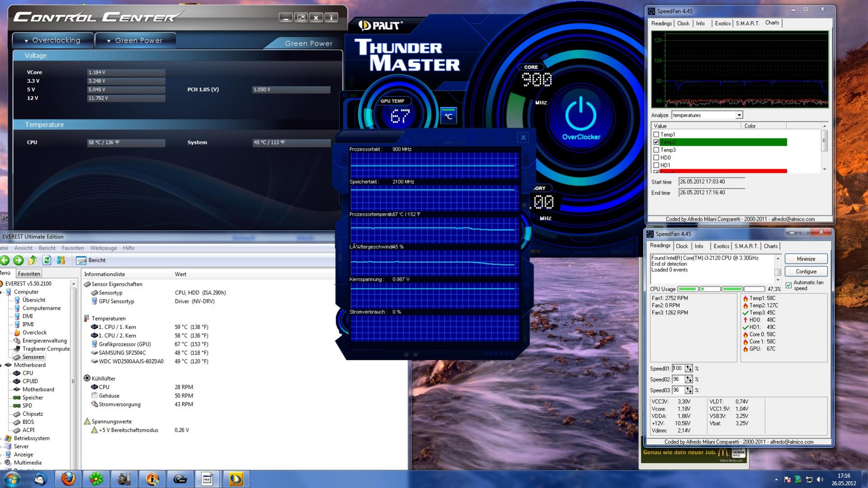Open the Ansicht menu in EVEREST

24,248
